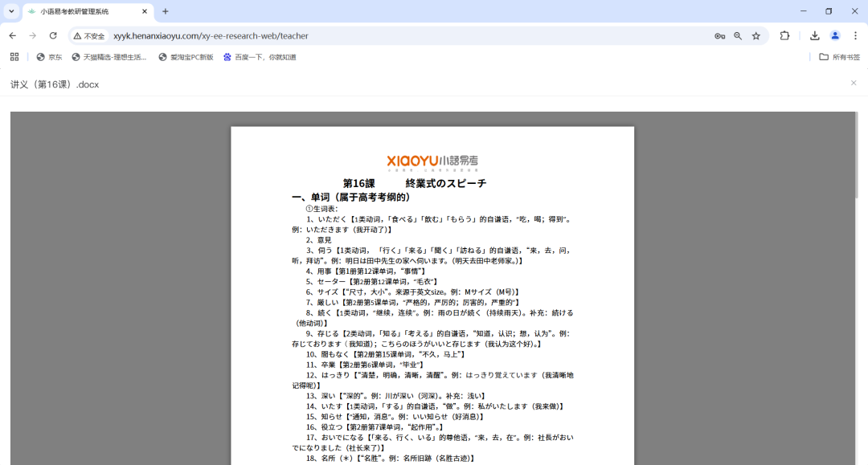868x465 pixels.
Task: Open the 京东 bookmark
Action: pyautogui.click(x=49, y=57)
